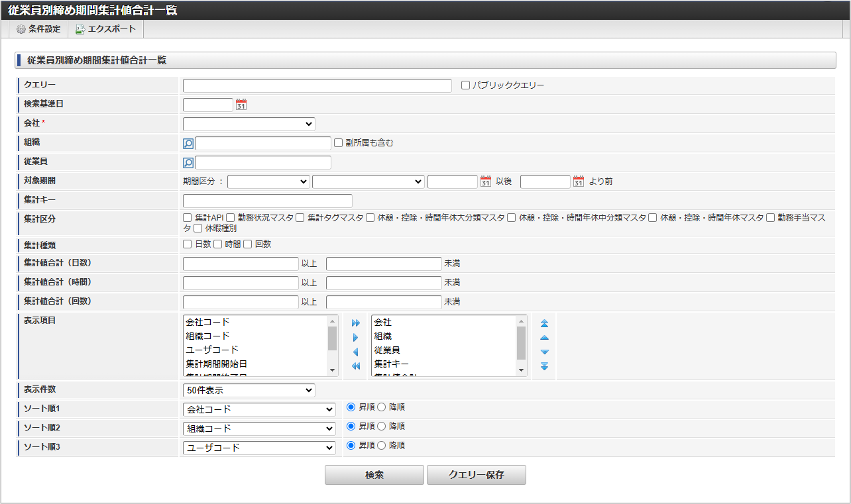Click the move-down arrow beside selected columns
851x504 pixels.
coord(543,352)
